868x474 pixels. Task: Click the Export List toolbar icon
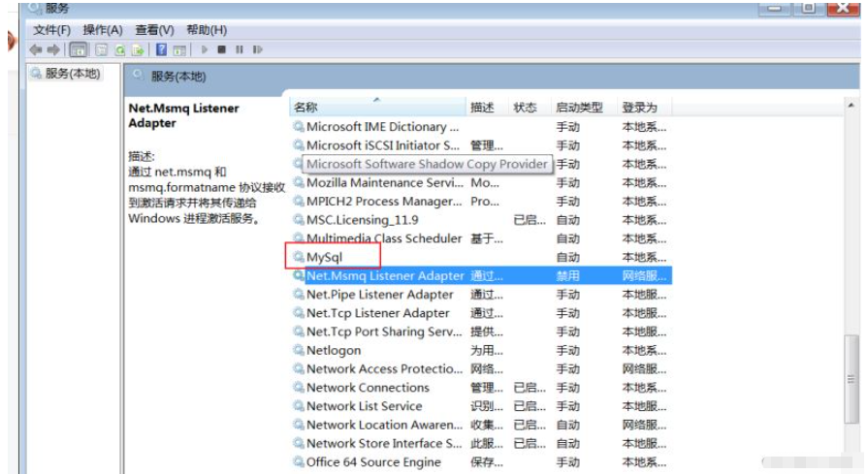pyautogui.click(x=138, y=49)
